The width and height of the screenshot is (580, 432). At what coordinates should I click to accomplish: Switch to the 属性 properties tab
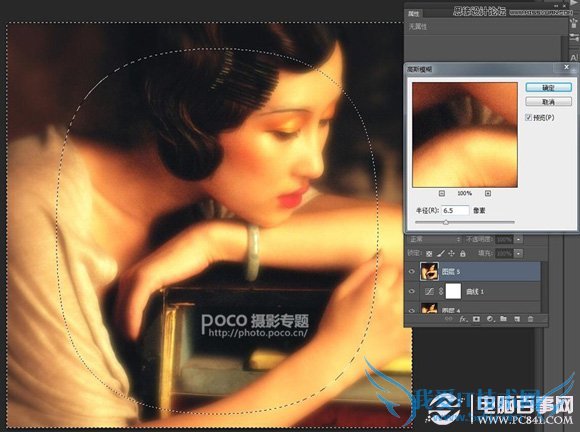pos(414,14)
